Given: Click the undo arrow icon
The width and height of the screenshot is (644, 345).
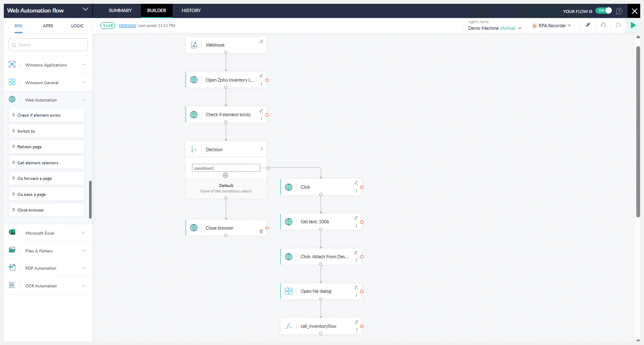Looking at the screenshot, I should pyautogui.click(x=603, y=25).
